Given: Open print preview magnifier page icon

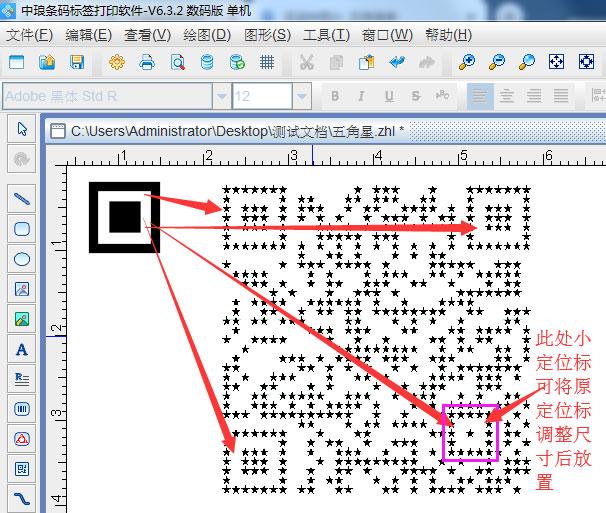Looking at the screenshot, I should coord(177,62).
